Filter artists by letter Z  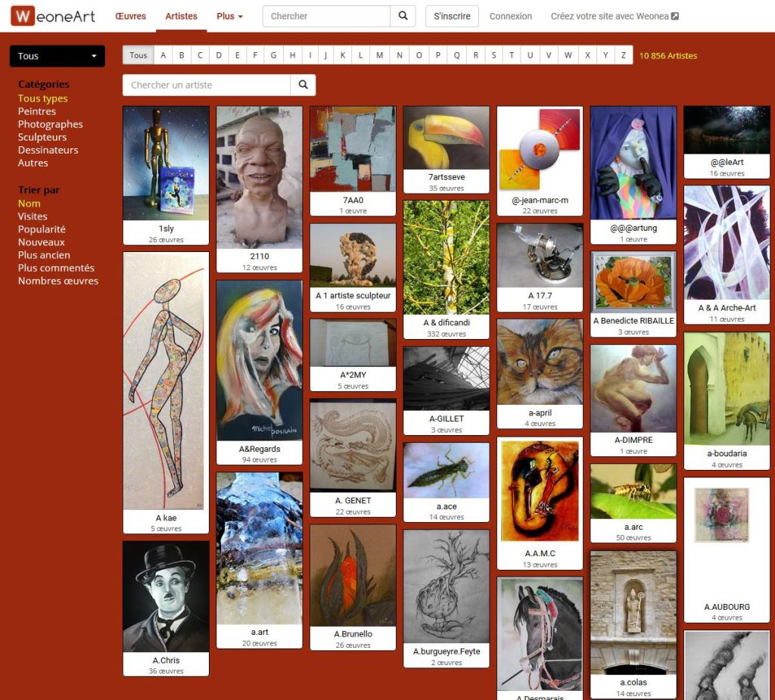tap(624, 55)
